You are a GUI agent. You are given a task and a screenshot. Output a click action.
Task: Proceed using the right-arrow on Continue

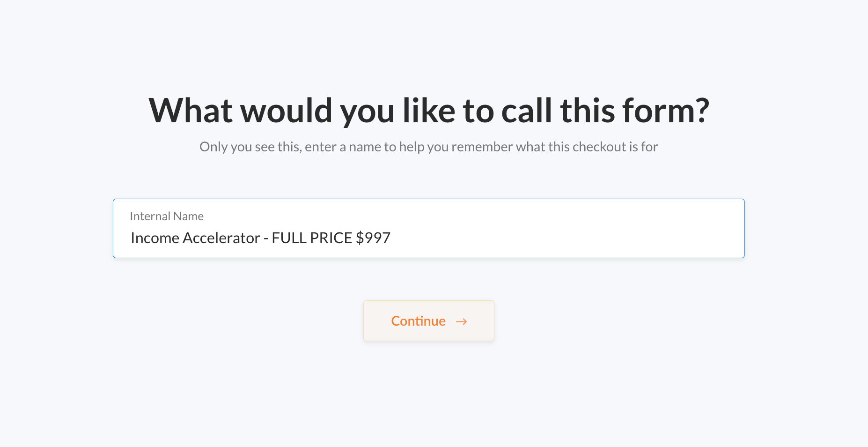[461, 321]
